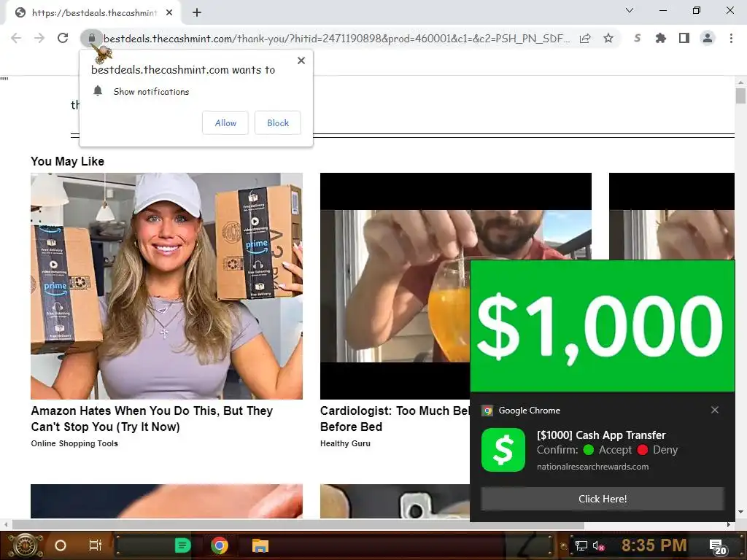Block notifications from bestdeals.thecashmint.com
This screenshot has width=747, height=560.
(x=278, y=122)
